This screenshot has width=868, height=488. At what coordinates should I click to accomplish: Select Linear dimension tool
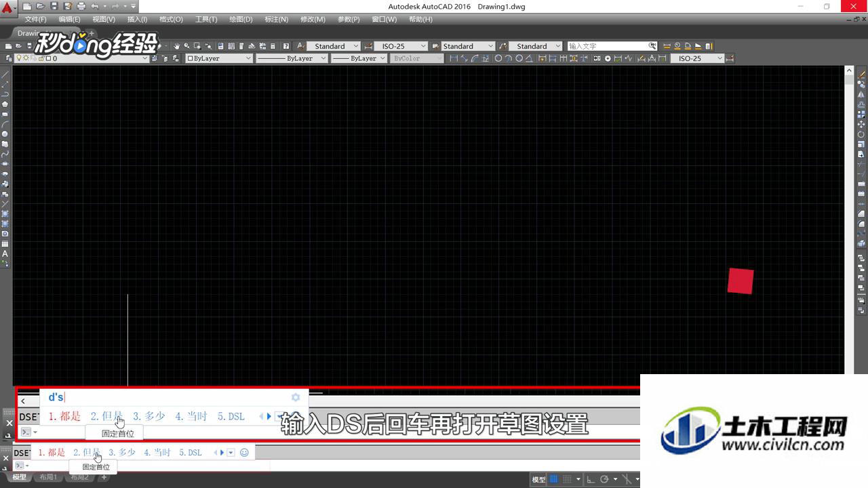coord(454,58)
